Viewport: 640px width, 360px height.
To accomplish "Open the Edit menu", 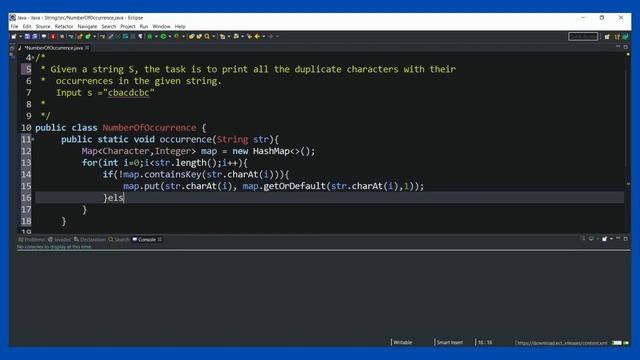I will click(x=27, y=27).
